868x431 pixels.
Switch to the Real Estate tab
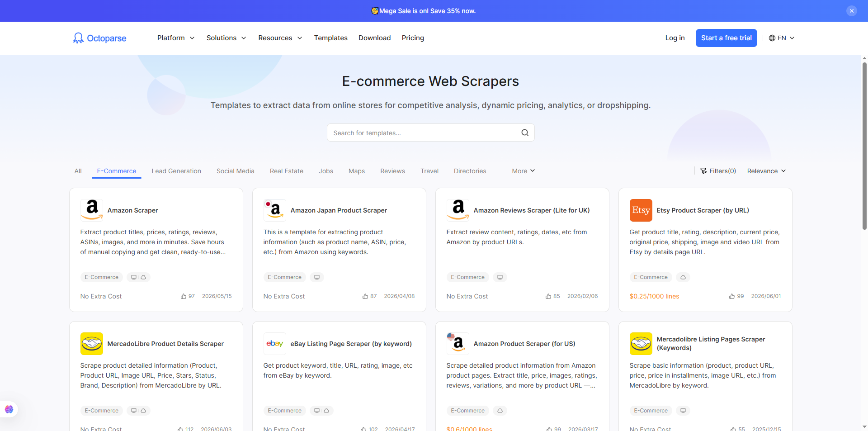click(x=287, y=171)
